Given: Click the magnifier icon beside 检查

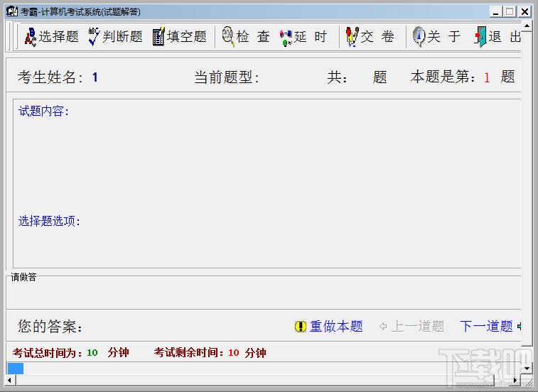Looking at the screenshot, I should pyautogui.click(x=228, y=37).
